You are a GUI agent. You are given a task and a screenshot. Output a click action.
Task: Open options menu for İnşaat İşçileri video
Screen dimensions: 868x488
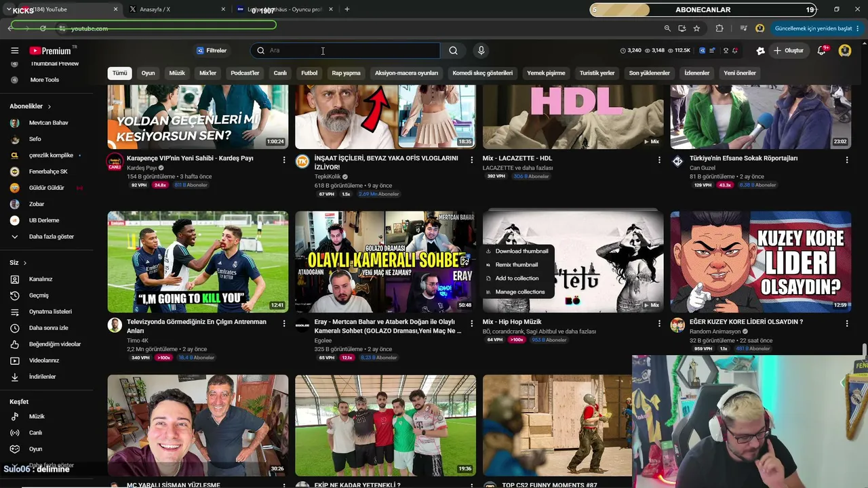(x=471, y=160)
